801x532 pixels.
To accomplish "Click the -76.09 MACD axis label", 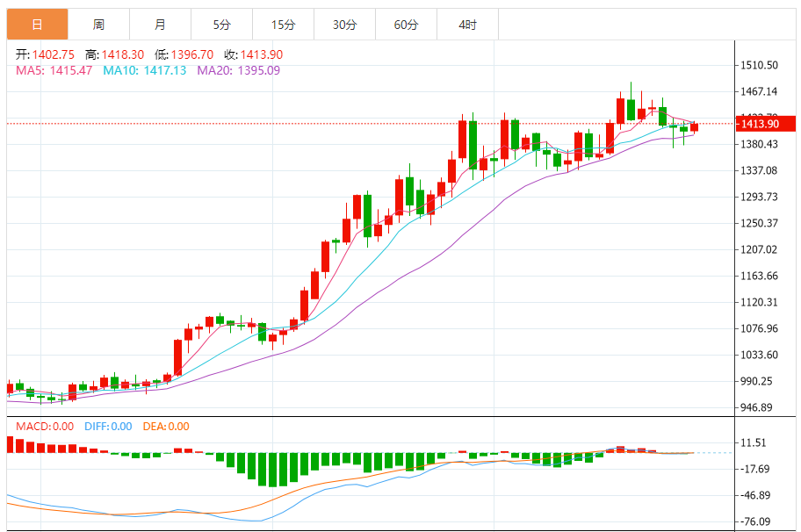I will coord(759,521).
